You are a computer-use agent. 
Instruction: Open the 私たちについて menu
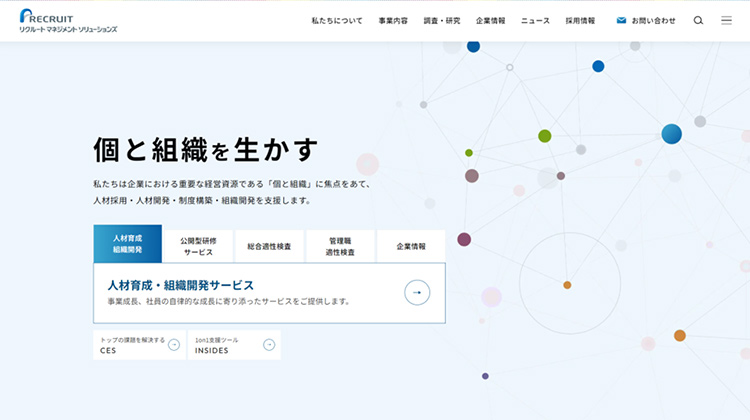point(336,20)
